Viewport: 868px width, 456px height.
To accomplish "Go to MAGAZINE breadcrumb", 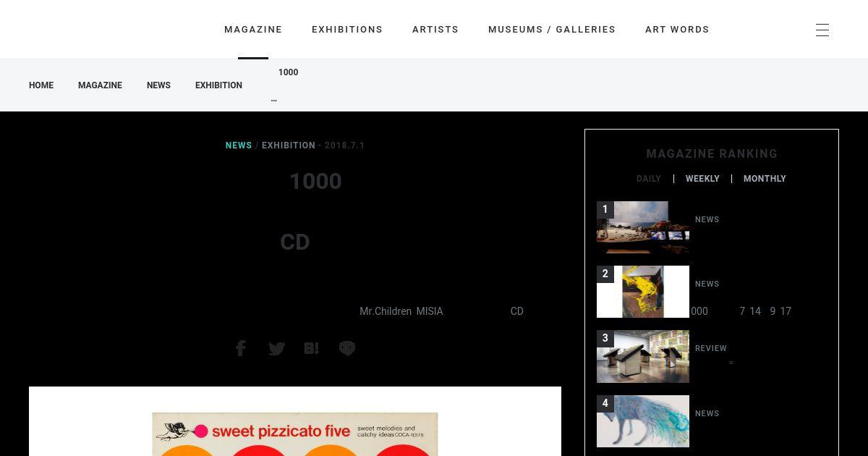I will pyautogui.click(x=100, y=85).
